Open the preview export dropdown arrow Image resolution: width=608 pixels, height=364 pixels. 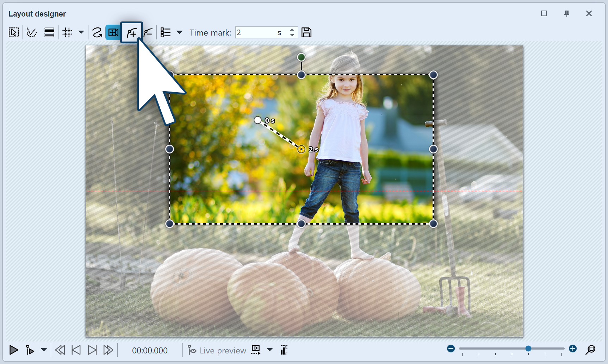click(270, 350)
